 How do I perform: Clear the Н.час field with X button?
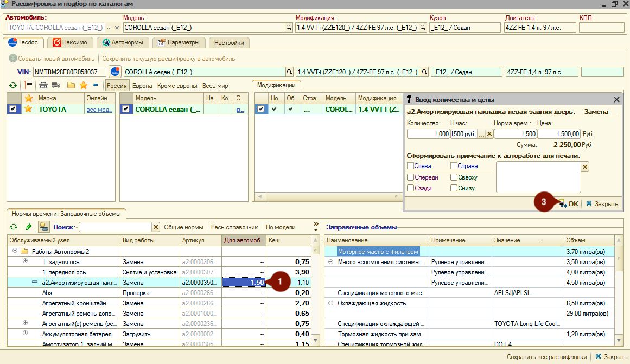(489, 134)
